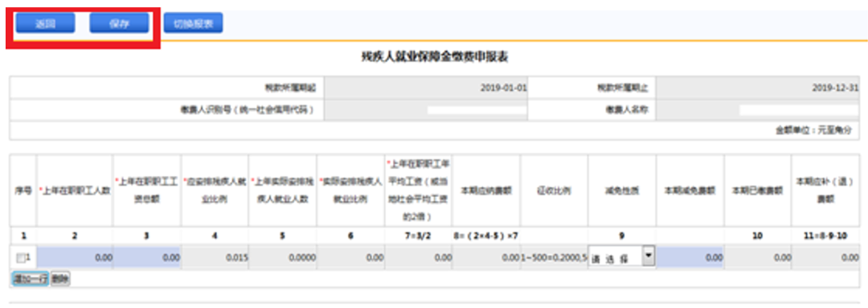Screen dimensions: 868x308
Task: Click the 实际安排残疾人就业比例 value cell
Action: 351,257
